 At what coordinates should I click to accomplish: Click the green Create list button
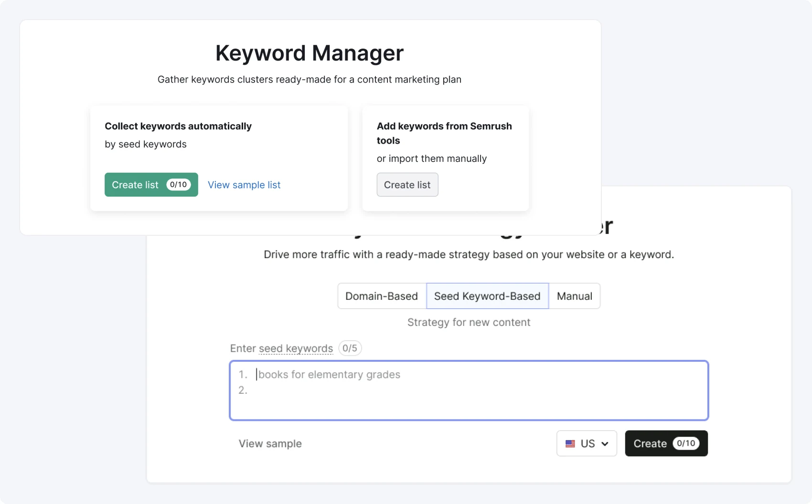coord(151,185)
